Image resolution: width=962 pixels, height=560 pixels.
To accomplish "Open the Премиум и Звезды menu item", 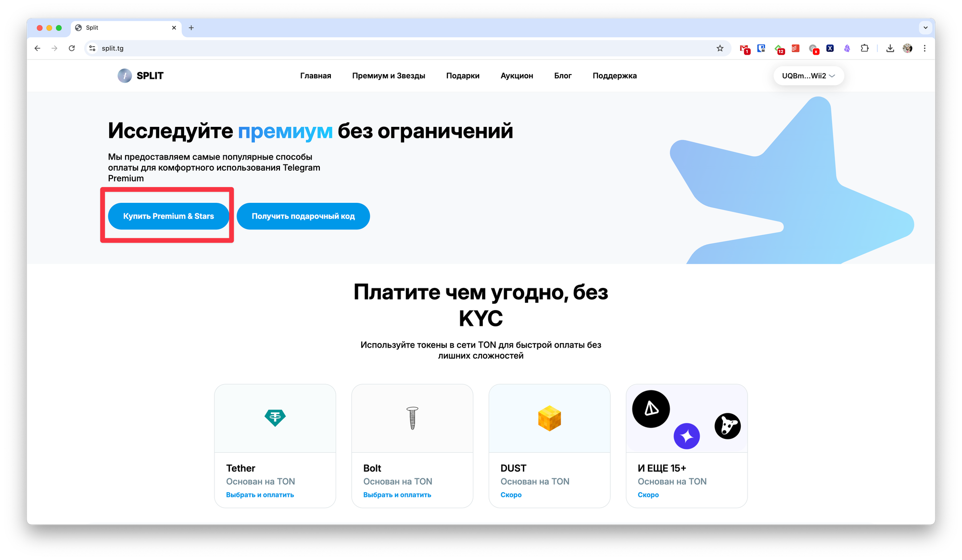I will [x=388, y=75].
